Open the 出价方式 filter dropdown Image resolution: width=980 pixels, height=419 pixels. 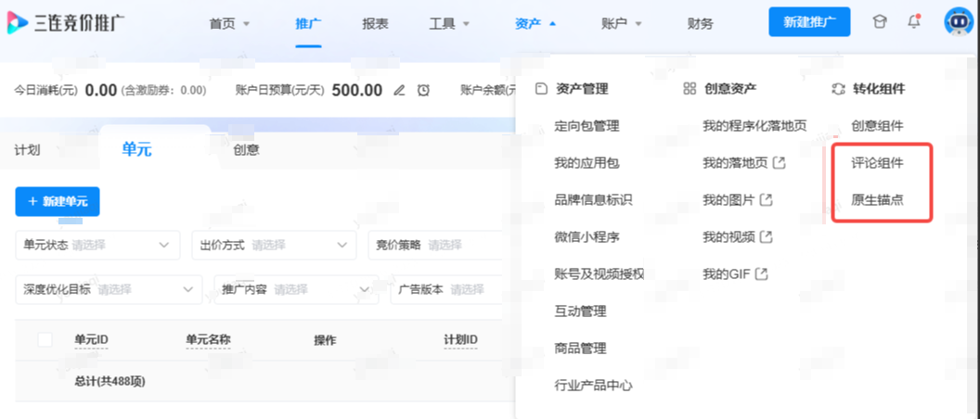point(274,245)
